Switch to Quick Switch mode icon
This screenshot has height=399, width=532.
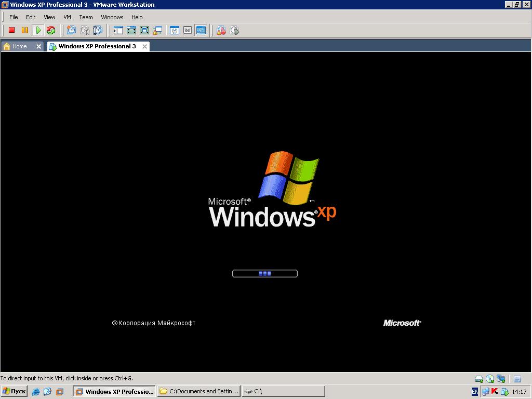(x=131, y=30)
